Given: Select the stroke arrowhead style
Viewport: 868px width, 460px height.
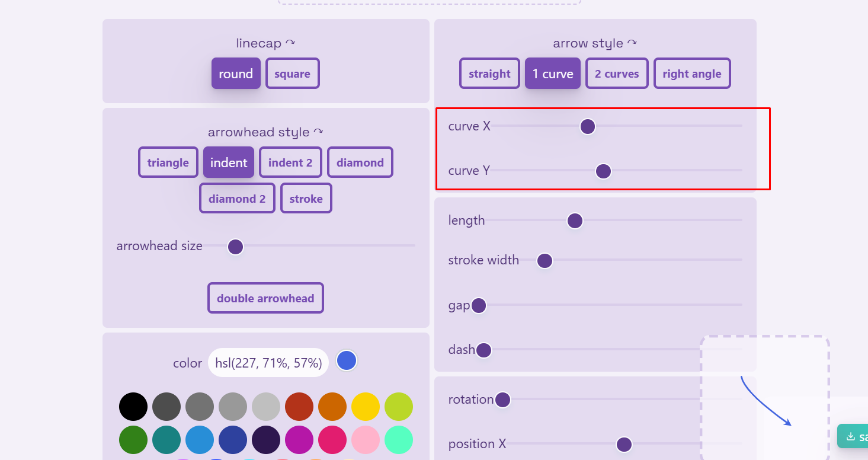Looking at the screenshot, I should pyautogui.click(x=306, y=199).
